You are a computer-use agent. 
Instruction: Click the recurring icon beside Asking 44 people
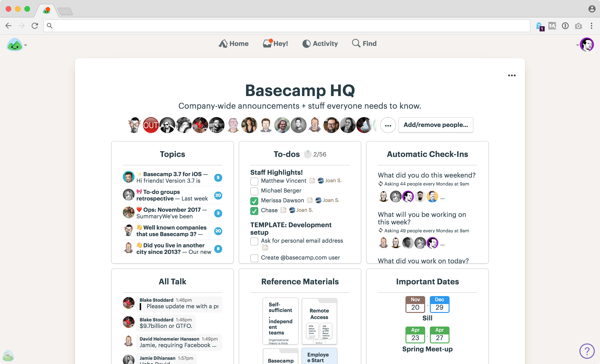[380, 184]
